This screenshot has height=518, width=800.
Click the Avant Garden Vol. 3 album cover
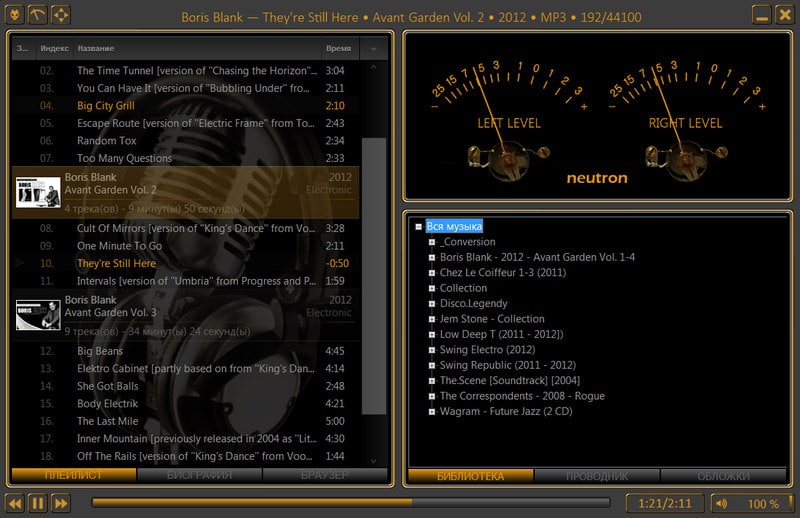38,315
